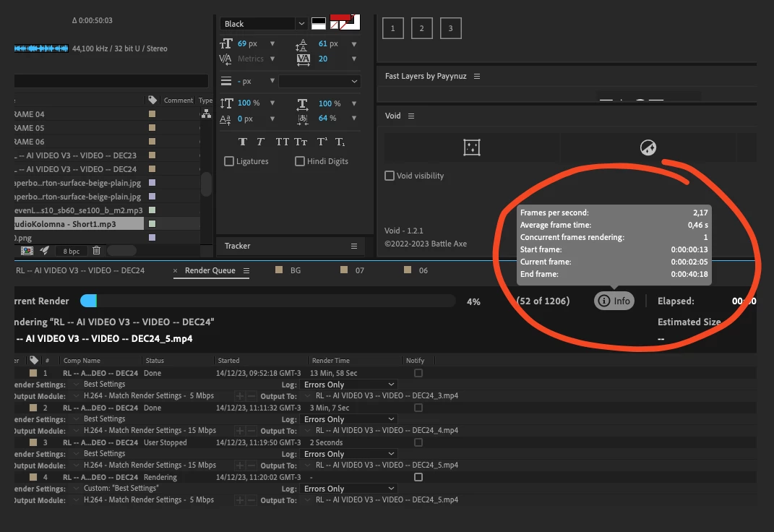Open the Fast Layers by Payynuz panel menu
This screenshot has width=774, height=532.
(477, 76)
